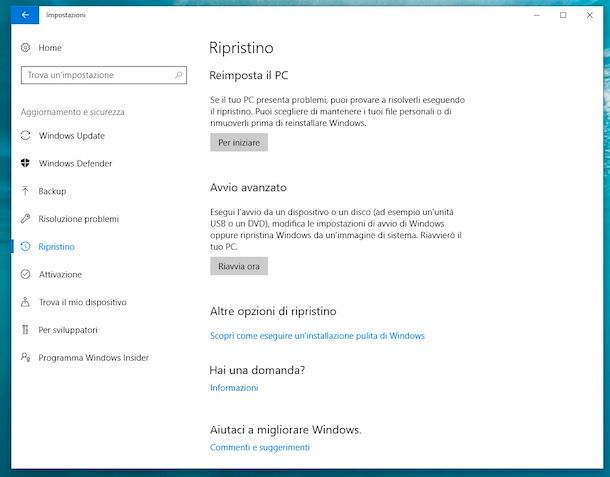Image resolution: width=610 pixels, height=477 pixels.
Task: Click the Reimposta il PC heading
Action: 249,75
